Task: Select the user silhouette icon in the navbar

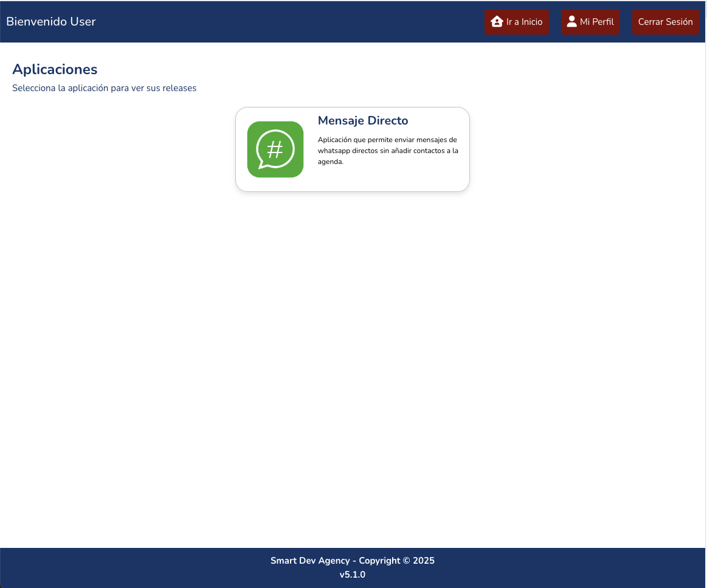Action: tap(571, 21)
